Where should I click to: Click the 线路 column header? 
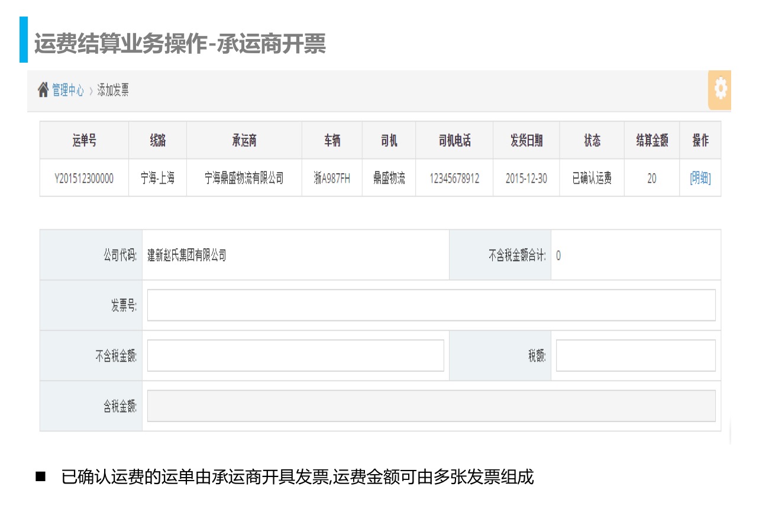157,141
